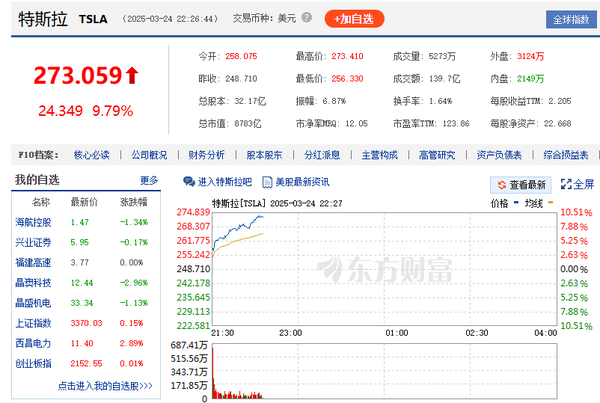Open 综合损益表 tab
This screenshot has width=600, height=403.
[x=566, y=155]
